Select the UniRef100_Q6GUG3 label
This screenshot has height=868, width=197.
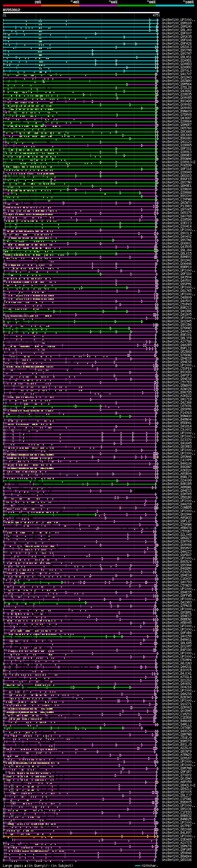(x=177, y=176)
